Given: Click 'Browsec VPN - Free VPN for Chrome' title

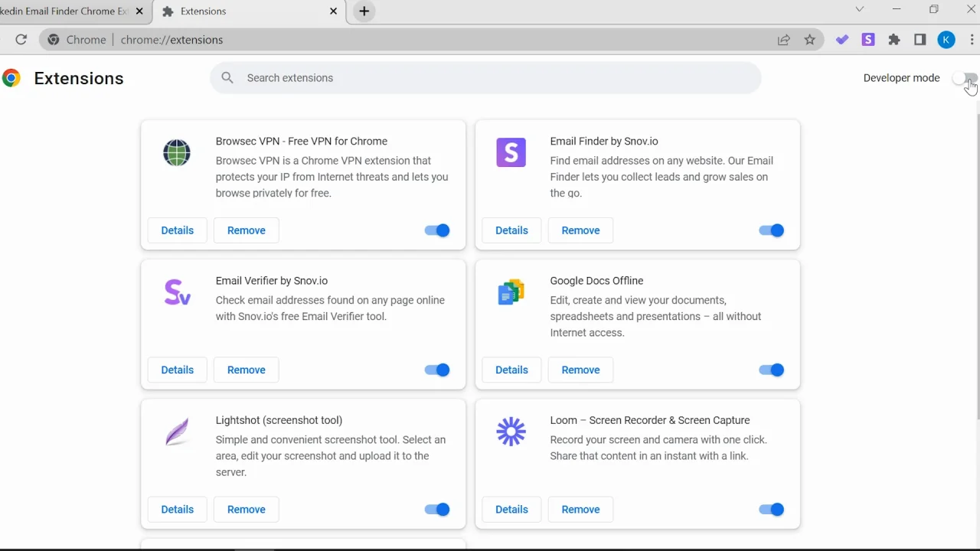Looking at the screenshot, I should (x=302, y=142).
